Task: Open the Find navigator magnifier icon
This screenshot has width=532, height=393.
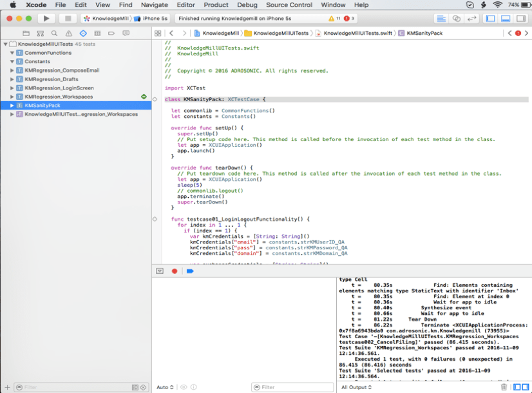Action: (x=54, y=34)
